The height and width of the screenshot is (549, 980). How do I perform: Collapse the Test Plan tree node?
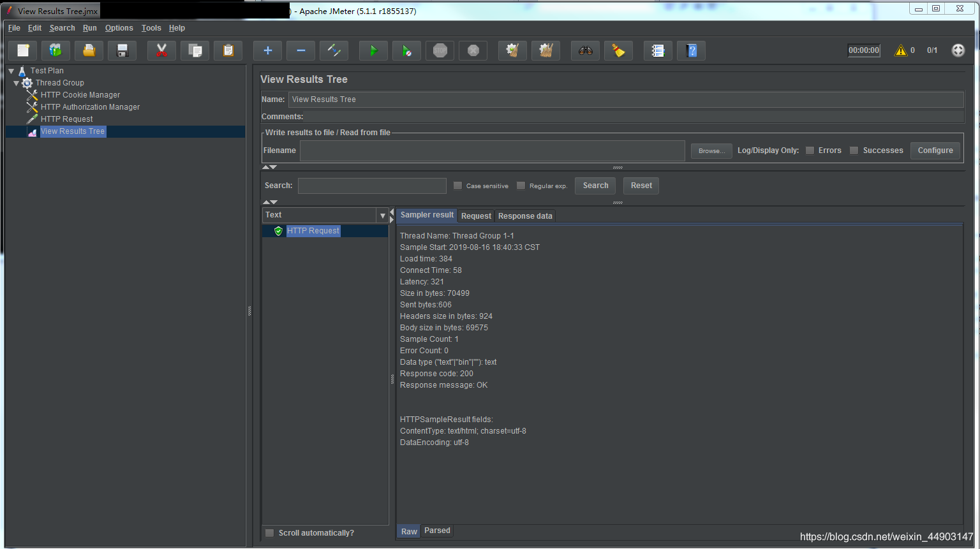[11, 71]
